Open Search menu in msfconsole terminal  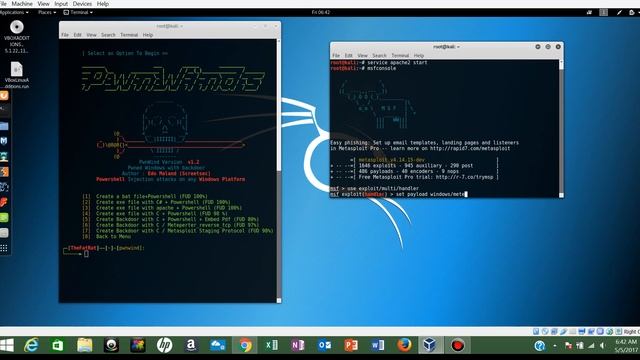[379, 56]
